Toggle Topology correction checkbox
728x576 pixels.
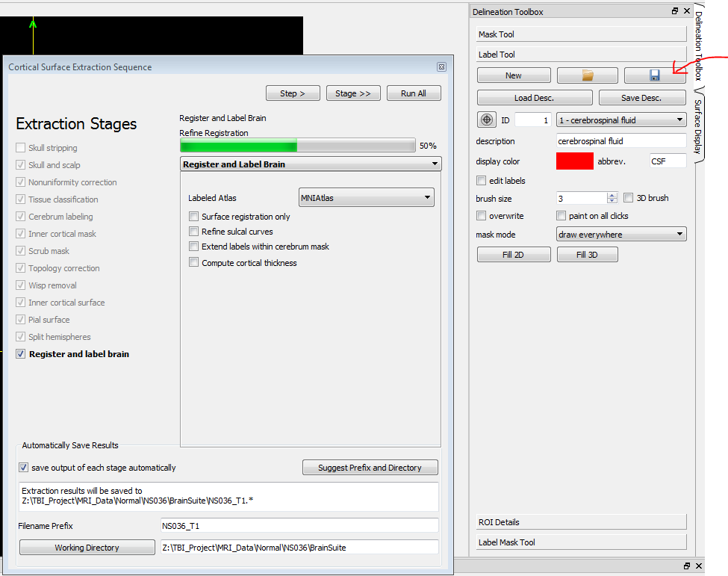(x=20, y=268)
